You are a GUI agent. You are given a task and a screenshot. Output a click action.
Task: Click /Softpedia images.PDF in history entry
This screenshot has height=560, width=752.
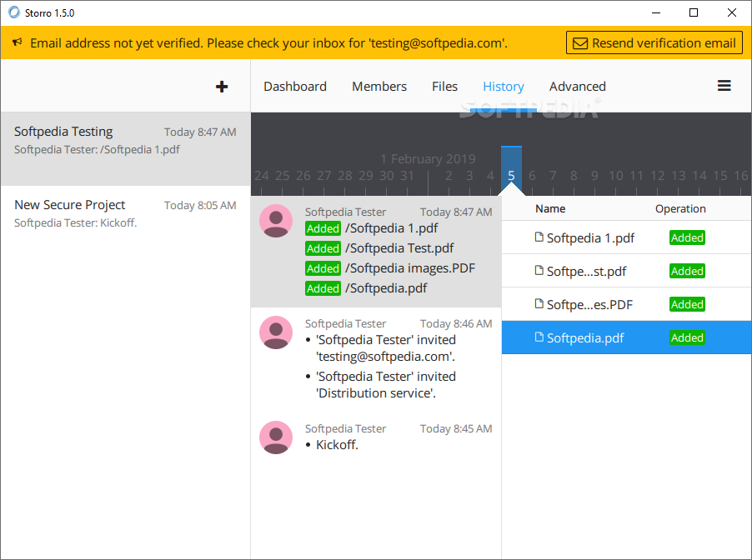(410, 268)
